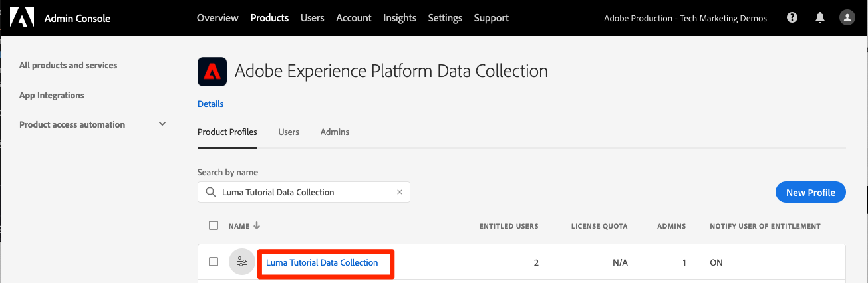
Task: Open the Details link
Action: coord(210,104)
